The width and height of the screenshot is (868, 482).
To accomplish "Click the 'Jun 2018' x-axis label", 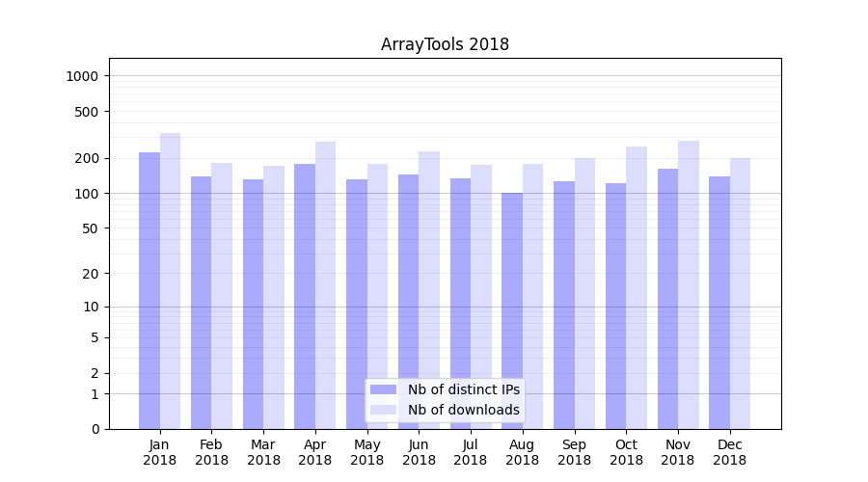I will [x=419, y=452].
